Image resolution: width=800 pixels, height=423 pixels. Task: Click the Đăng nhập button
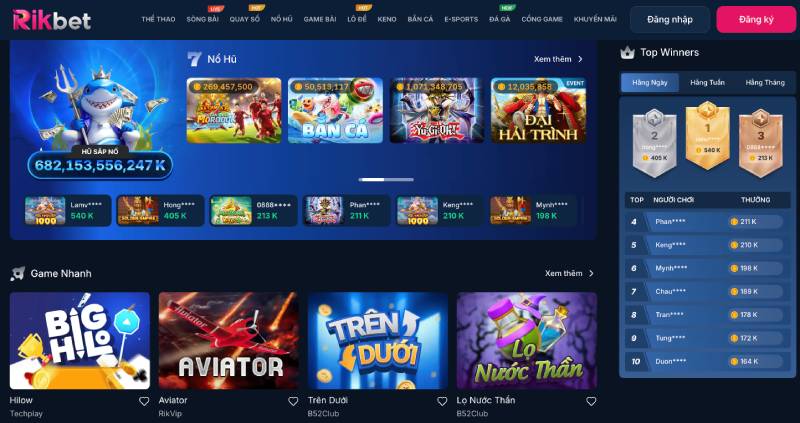pyautogui.click(x=670, y=20)
